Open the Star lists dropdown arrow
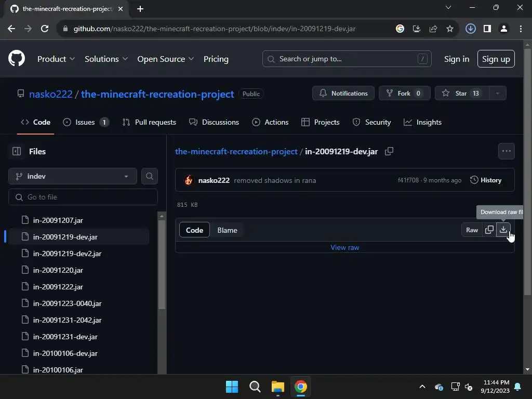This screenshot has height=399, width=532. pyautogui.click(x=498, y=94)
